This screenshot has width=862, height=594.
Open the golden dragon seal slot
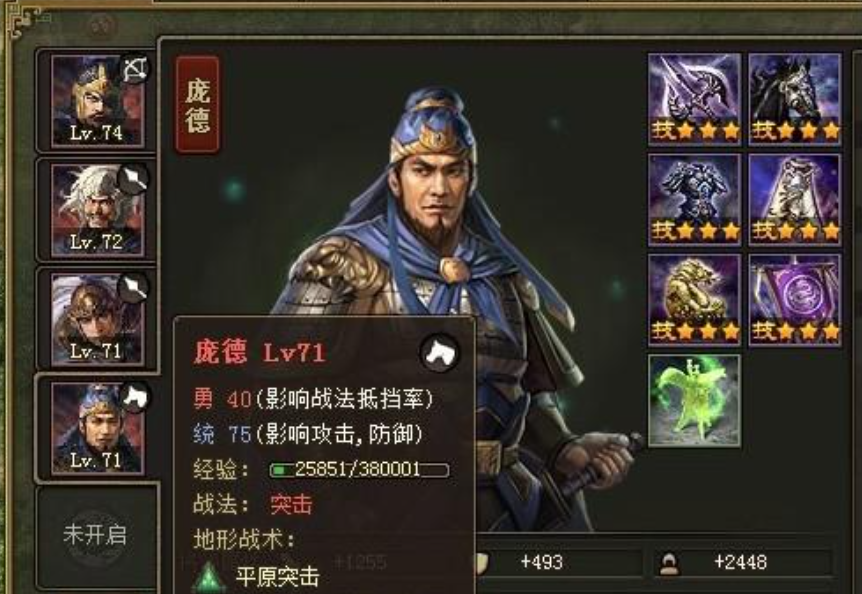(x=694, y=300)
